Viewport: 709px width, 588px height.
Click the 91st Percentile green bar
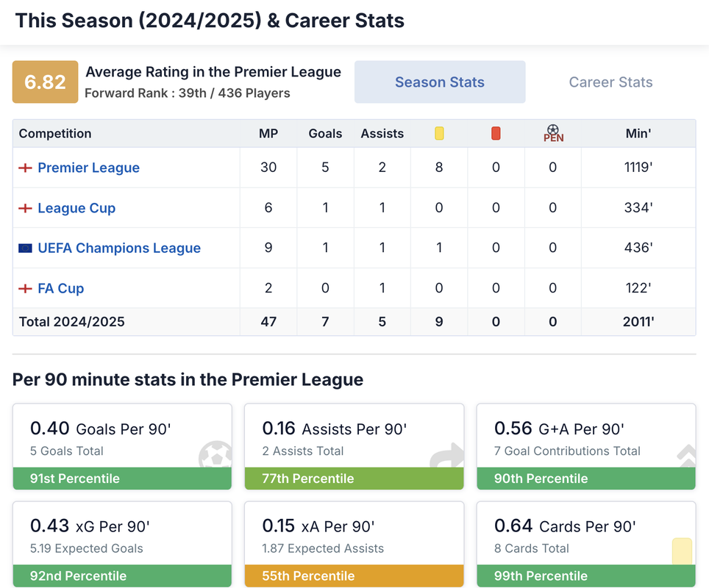pos(122,478)
